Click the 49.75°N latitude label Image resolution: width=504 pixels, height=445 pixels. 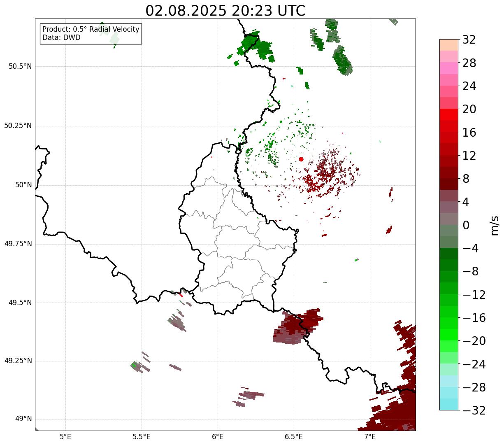pyautogui.click(x=18, y=244)
